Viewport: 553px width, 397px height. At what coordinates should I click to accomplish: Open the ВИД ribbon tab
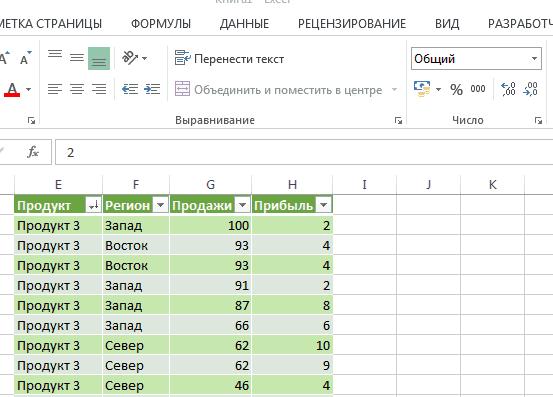[x=447, y=24]
